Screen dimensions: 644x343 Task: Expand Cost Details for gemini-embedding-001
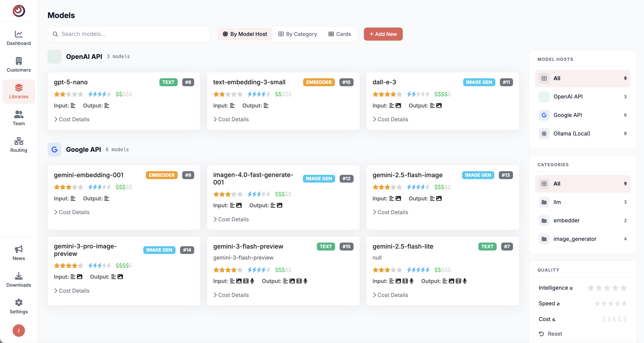(72, 212)
